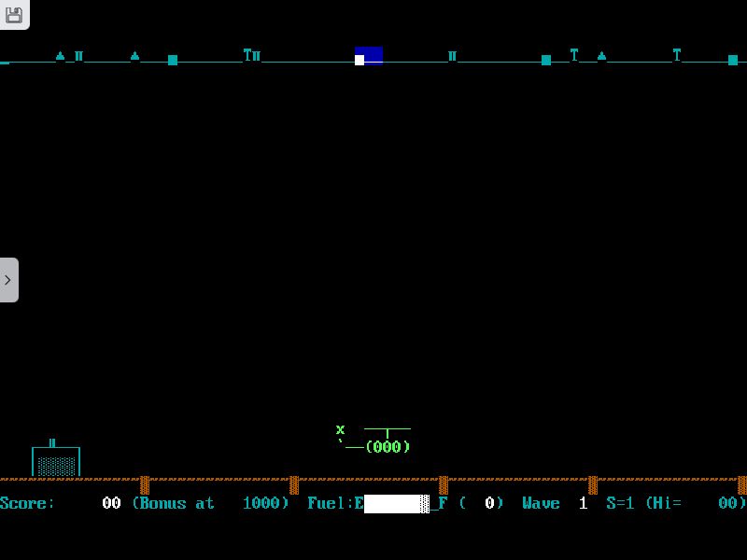This screenshot has height=560, width=747.
Task: Click the green helicopter sprite
Action: [378, 441]
